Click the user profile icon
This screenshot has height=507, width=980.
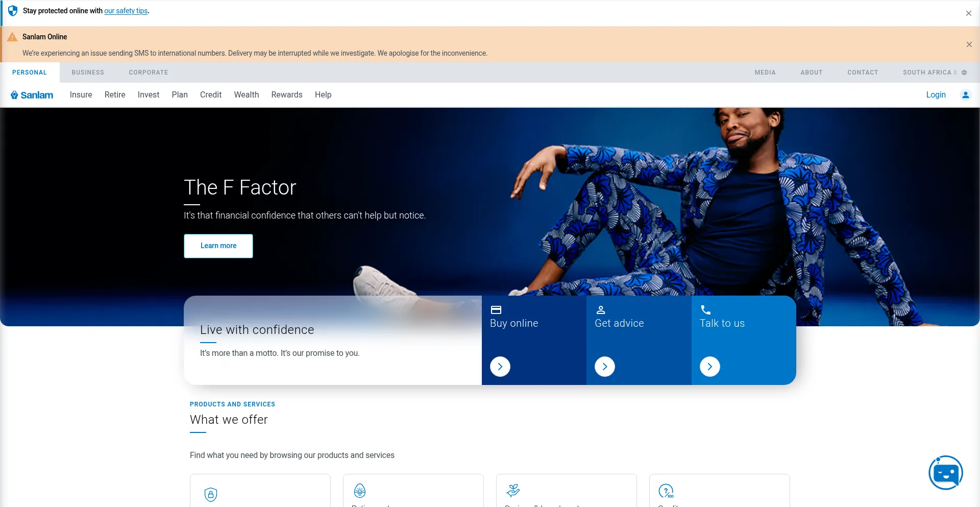pos(965,95)
